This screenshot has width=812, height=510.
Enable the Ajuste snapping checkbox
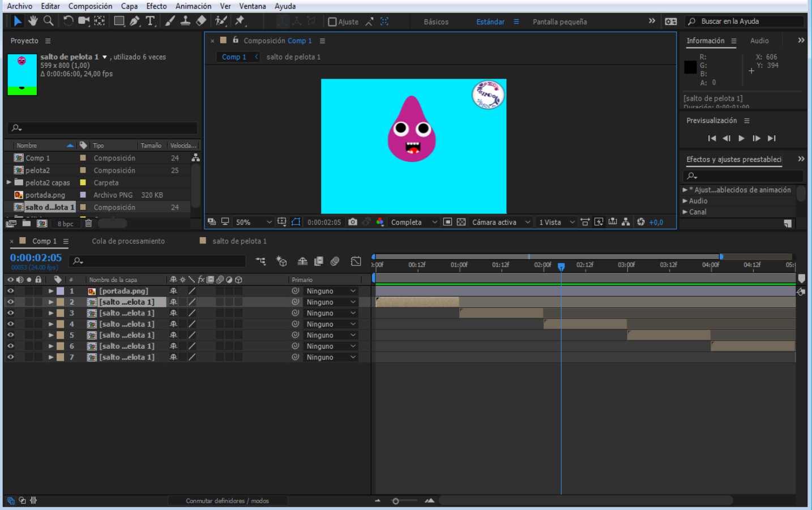point(332,22)
